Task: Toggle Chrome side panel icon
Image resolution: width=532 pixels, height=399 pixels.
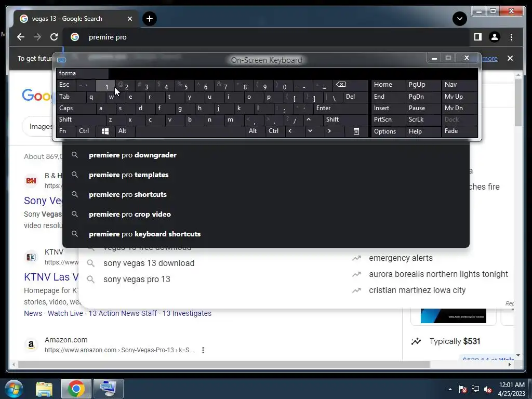Action: (478, 37)
